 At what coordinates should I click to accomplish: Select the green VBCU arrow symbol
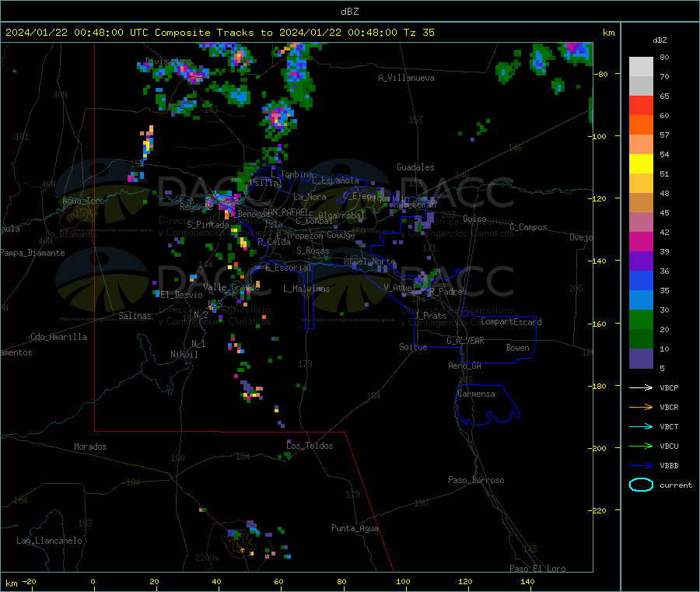[x=641, y=446]
